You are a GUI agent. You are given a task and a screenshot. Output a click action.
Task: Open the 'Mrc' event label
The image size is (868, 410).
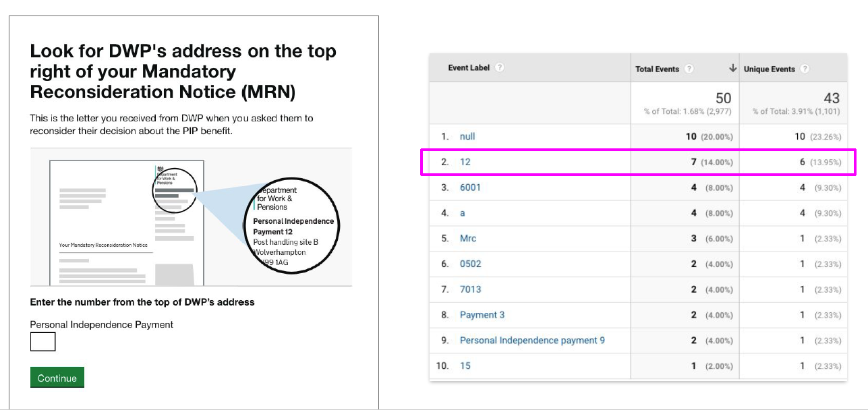pos(468,238)
